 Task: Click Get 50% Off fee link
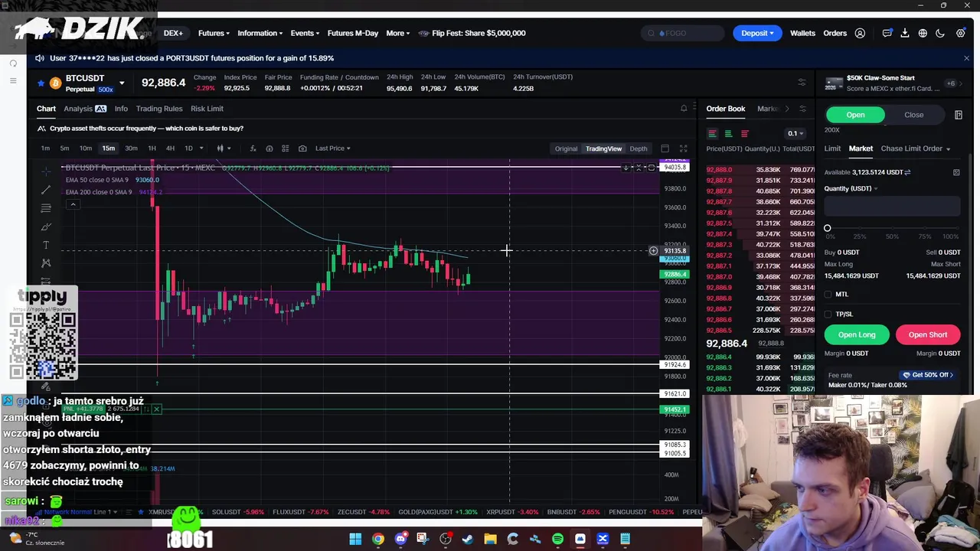coord(927,375)
